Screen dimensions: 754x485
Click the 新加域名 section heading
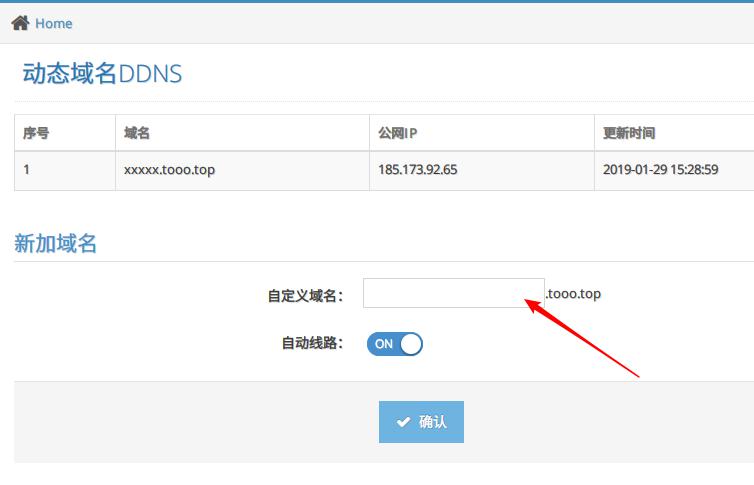tap(56, 243)
